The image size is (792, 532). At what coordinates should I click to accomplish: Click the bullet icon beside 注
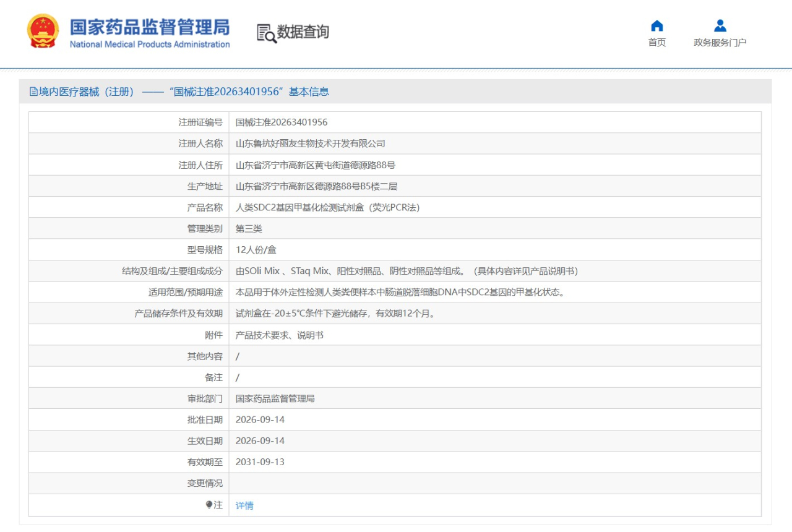tap(209, 505)
